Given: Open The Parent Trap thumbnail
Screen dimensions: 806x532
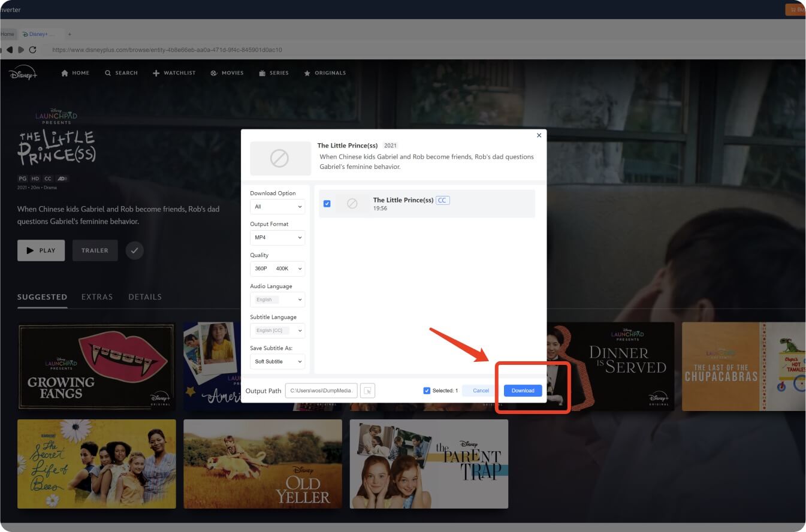Looking at the screenshot, I should (x=429, y=464).
